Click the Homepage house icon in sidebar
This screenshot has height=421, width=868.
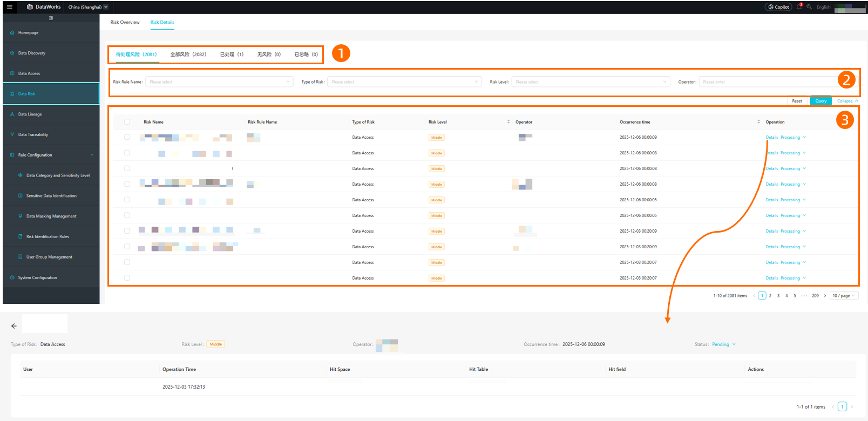(x=12, y=33)
